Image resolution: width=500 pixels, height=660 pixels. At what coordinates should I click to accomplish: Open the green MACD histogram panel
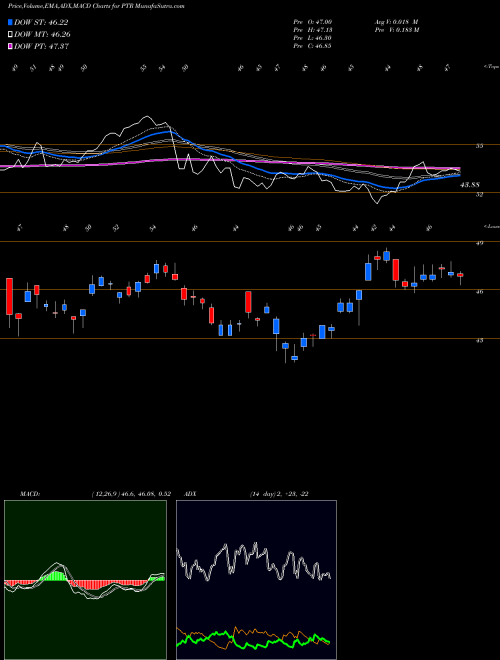tap(85, 580)
